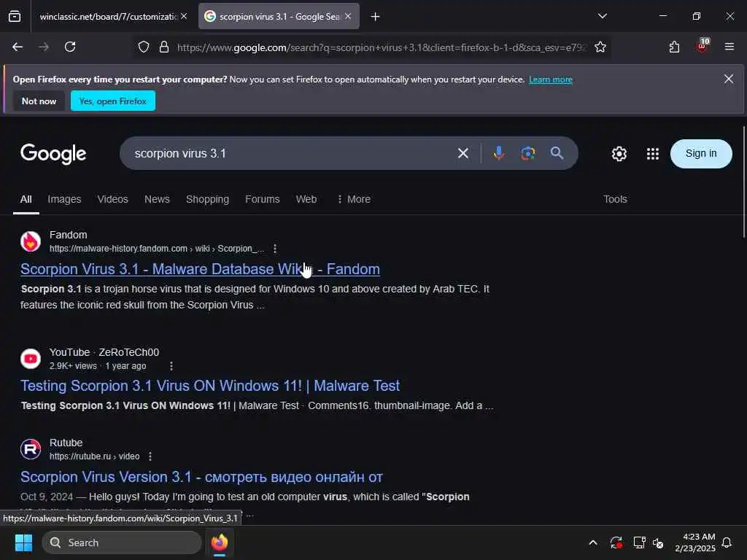Open the uBlock Origin extension icon

pyautogui.click(x=703, y=46)
